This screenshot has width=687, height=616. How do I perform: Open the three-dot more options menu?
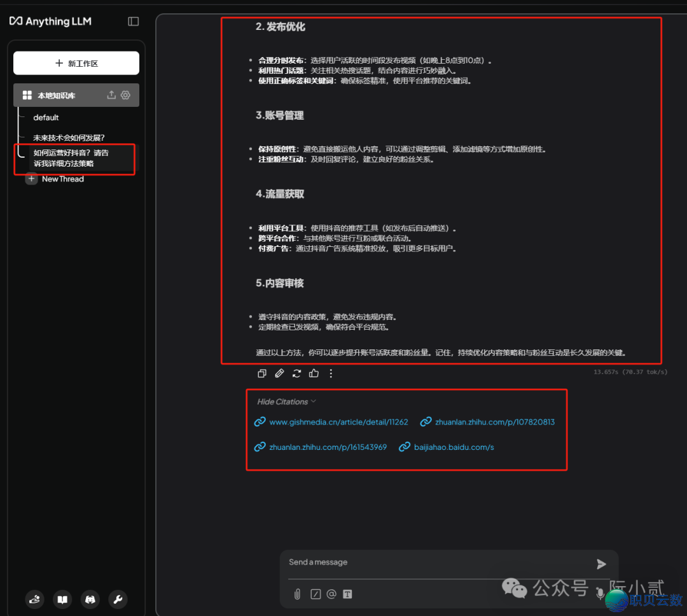click(331, 374)
